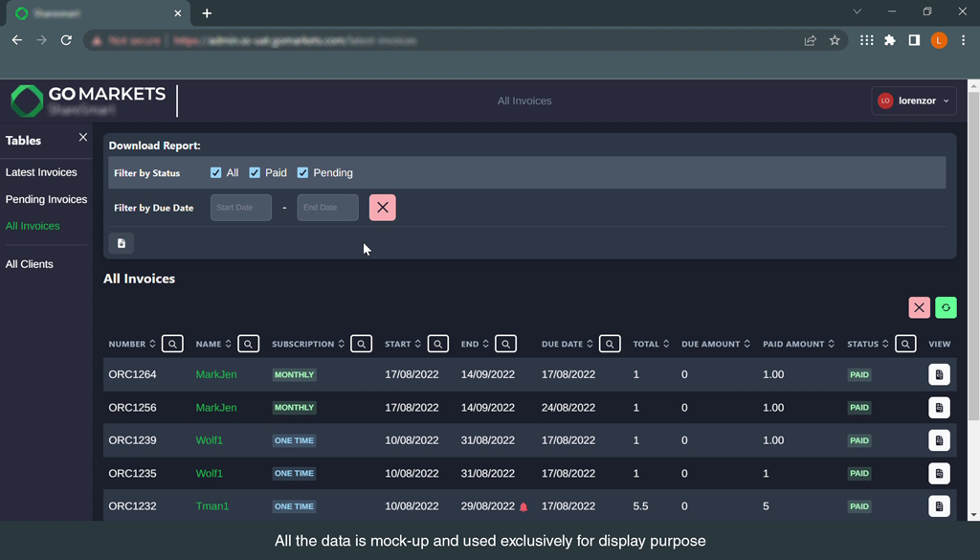Open Google apps grid
Viewport: 980px width, 560px height.
click(x=866, y=40)
